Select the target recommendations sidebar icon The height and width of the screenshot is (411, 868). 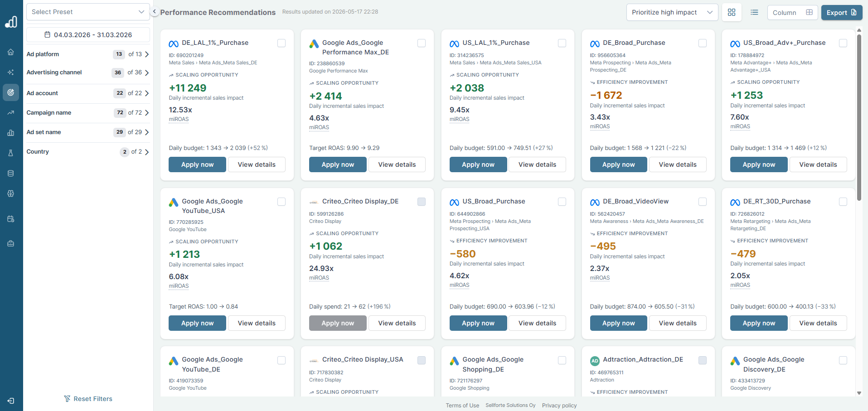pyautogui.click(x=11, y=92)
